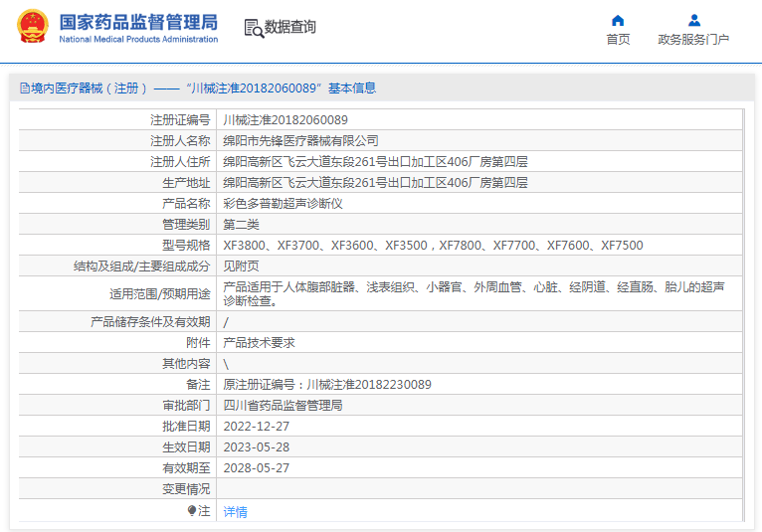762x532 pixels.
Task: Open 政务服务门户 link
Action: 693,40
